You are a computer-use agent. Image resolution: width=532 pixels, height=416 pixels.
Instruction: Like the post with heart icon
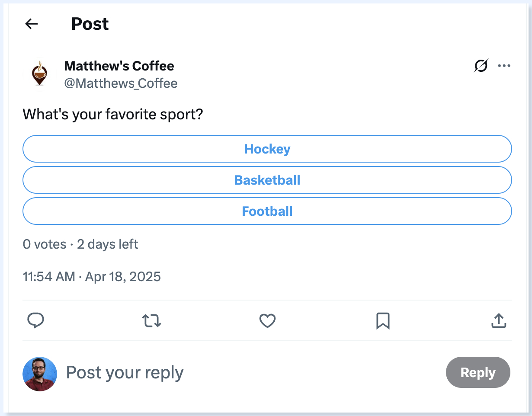coord(267,320)
